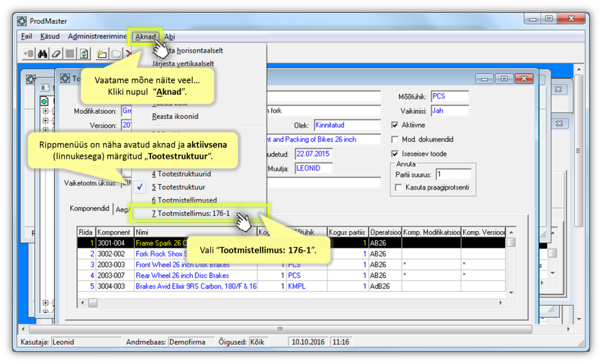Expand the first tree node under root
The height and width of the screenshot is (364, 602).
pyautogui.click(x=46, y=111)
